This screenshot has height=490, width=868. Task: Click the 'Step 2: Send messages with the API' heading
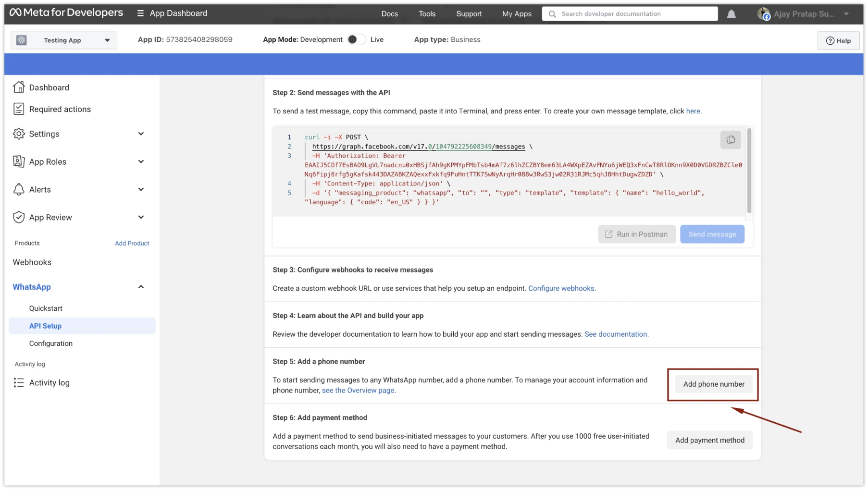point(331,93)
